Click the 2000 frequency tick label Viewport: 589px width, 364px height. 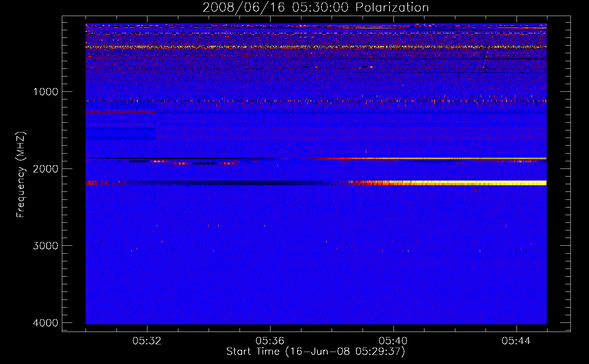pos(46,169)
